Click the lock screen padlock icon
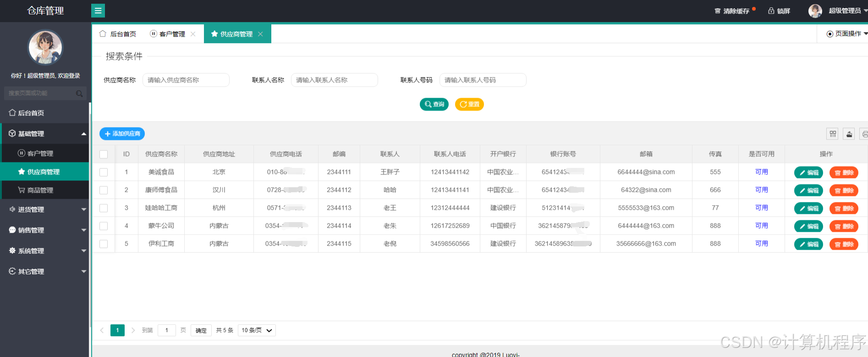This screenshot has height=357, width=868. tap(771, 11)
